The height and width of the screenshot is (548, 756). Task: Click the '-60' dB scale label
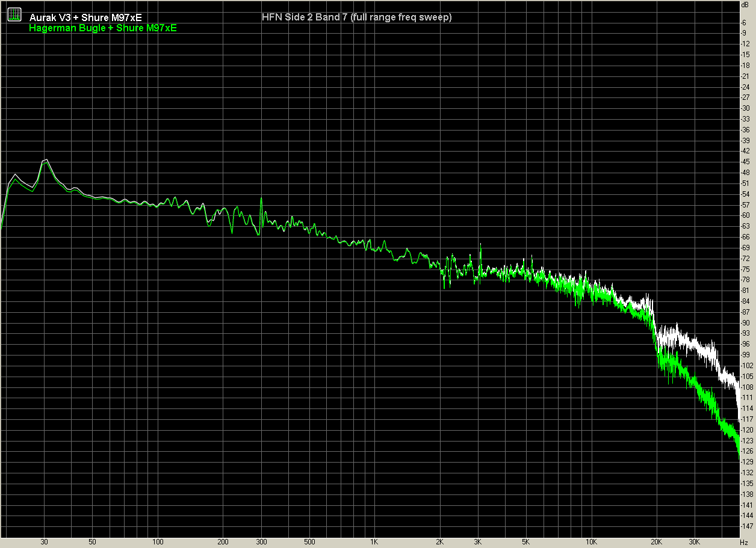point(746,215)
